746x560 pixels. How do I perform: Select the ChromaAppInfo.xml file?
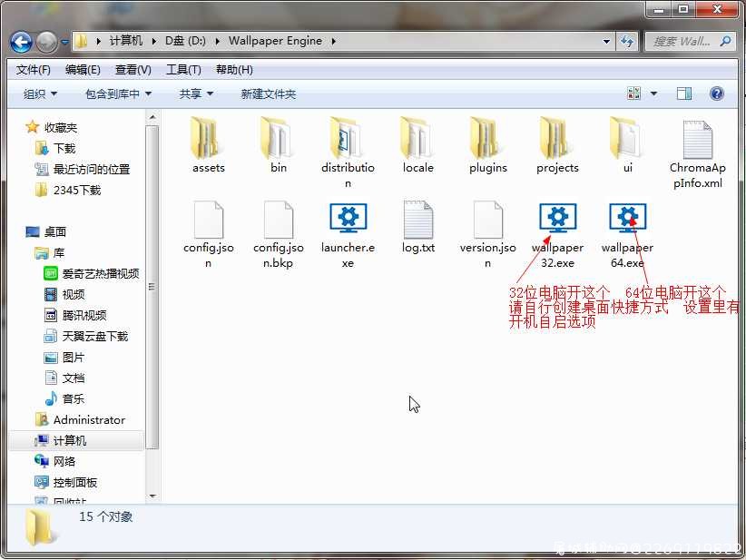point(698,153)
